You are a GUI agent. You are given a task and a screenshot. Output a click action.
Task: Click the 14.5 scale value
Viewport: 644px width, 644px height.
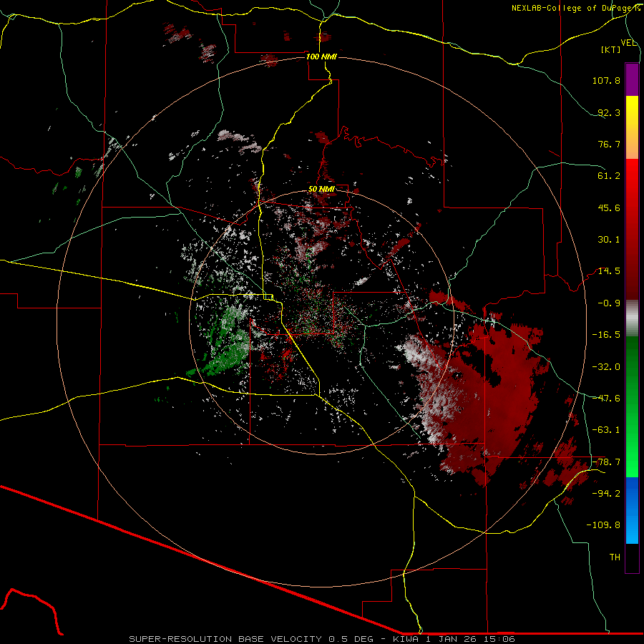pos(609,271)
